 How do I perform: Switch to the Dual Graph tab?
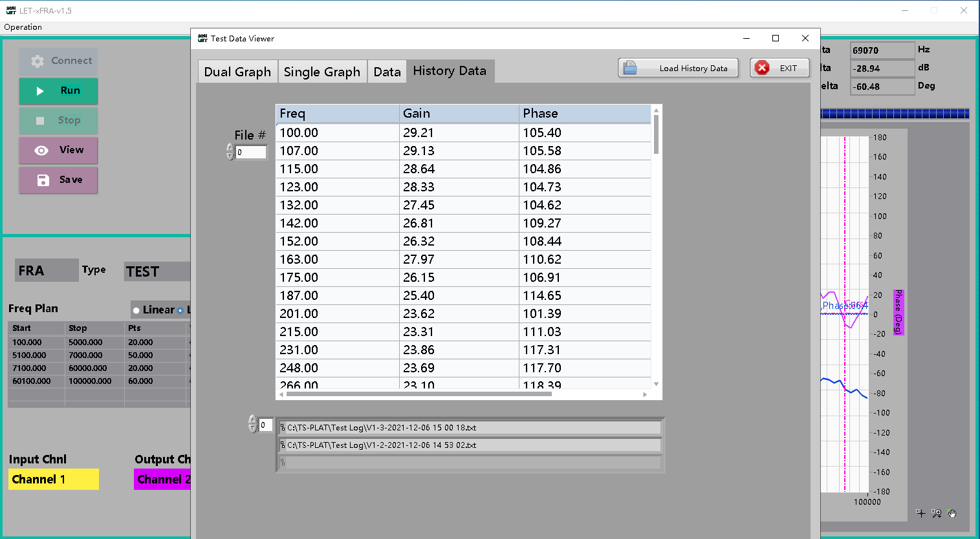click(x=237, y=72)
